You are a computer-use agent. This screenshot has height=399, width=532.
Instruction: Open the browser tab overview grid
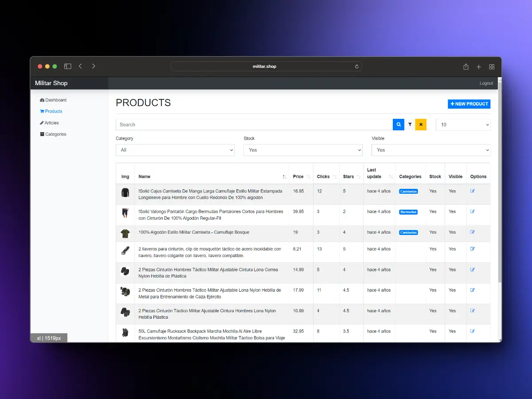[x=492, y=66]
